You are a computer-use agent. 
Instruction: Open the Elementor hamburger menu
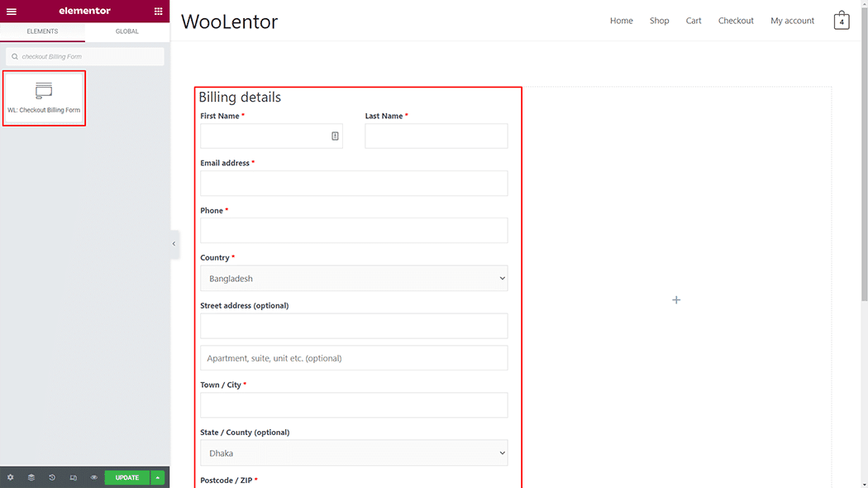pyautogui.click(x=11, y=11)
